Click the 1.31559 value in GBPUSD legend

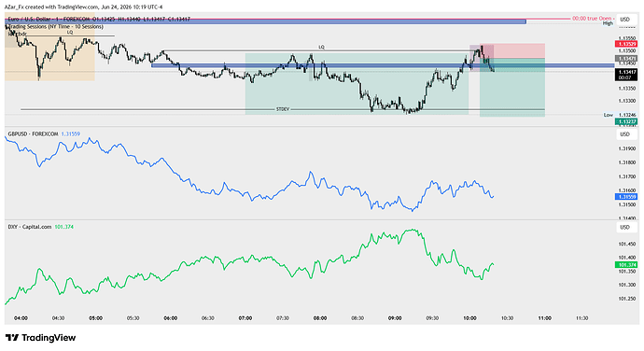(71, 134)
